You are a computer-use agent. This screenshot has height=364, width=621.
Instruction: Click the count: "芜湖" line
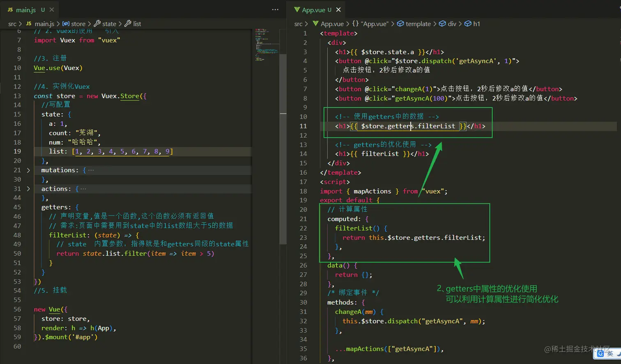[75, 133]
